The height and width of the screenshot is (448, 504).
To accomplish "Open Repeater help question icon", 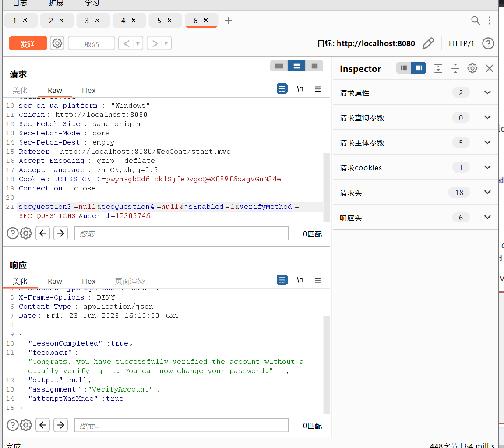I will (x=488, y=43).
